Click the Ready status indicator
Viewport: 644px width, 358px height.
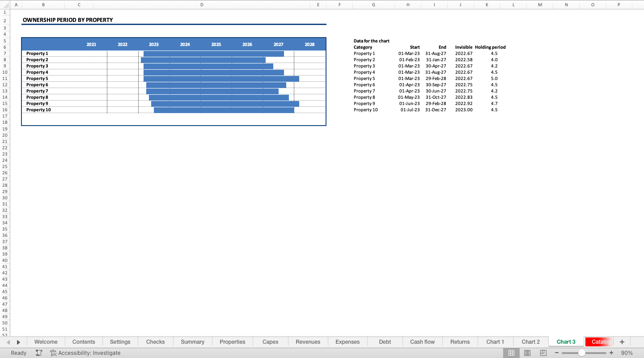[18, 353]
